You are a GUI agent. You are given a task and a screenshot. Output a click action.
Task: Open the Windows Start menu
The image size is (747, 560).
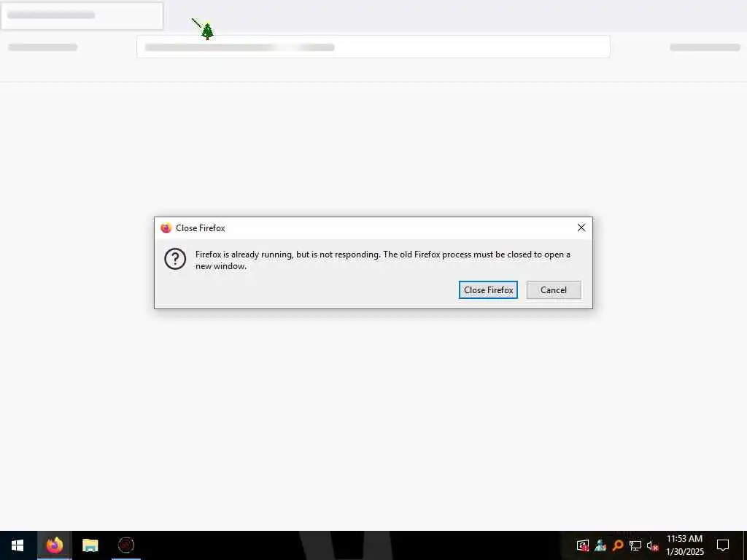18,545
